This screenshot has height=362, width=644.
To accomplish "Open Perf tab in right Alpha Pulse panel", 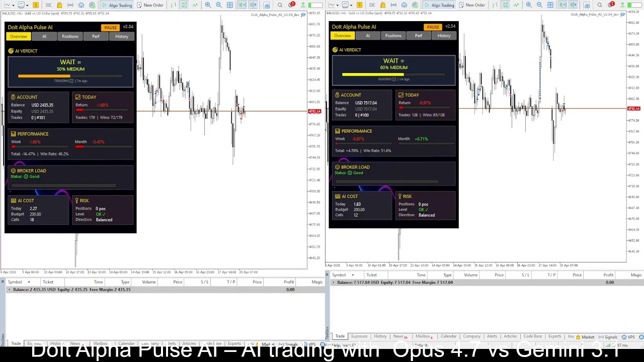I will [419, 36].
